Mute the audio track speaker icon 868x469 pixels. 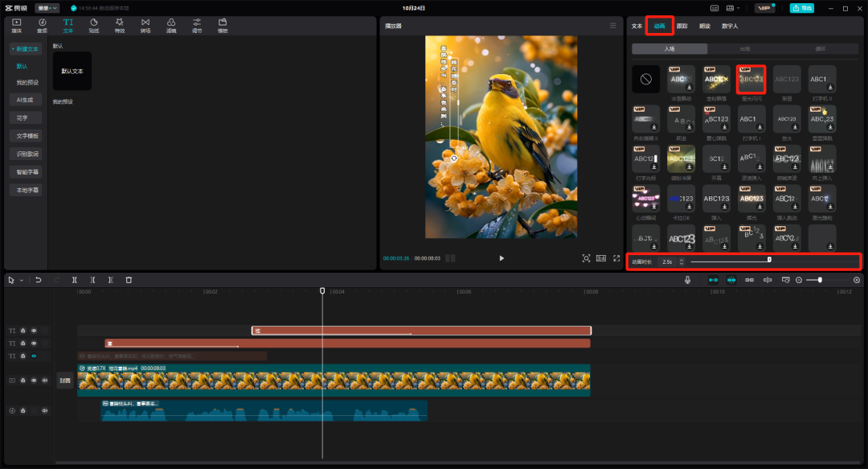point(45,410)
